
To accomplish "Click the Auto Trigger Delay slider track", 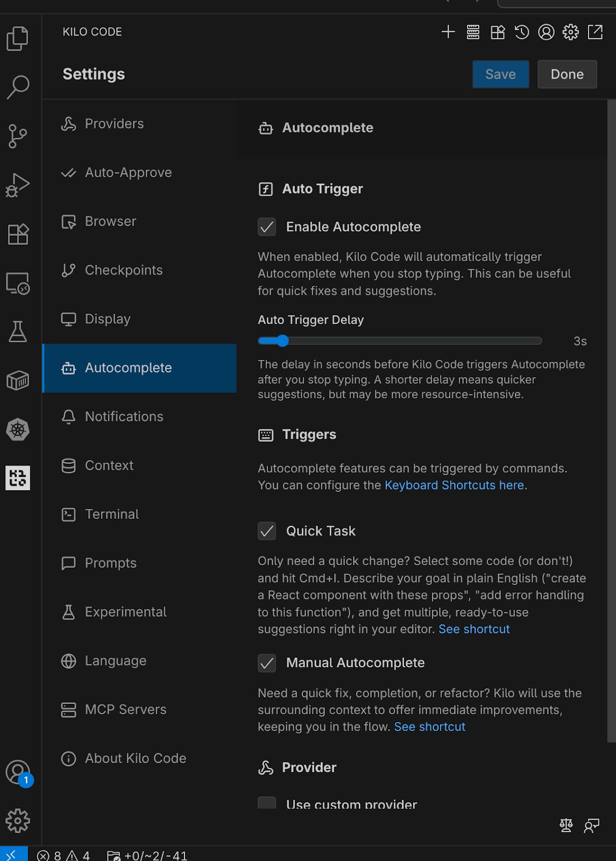I will tap(400, 341).
